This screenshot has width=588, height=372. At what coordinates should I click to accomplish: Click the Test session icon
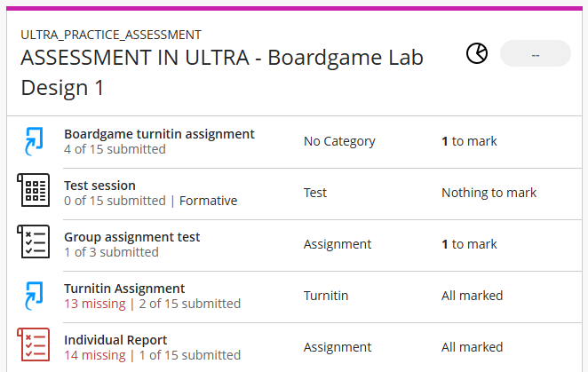34,192
